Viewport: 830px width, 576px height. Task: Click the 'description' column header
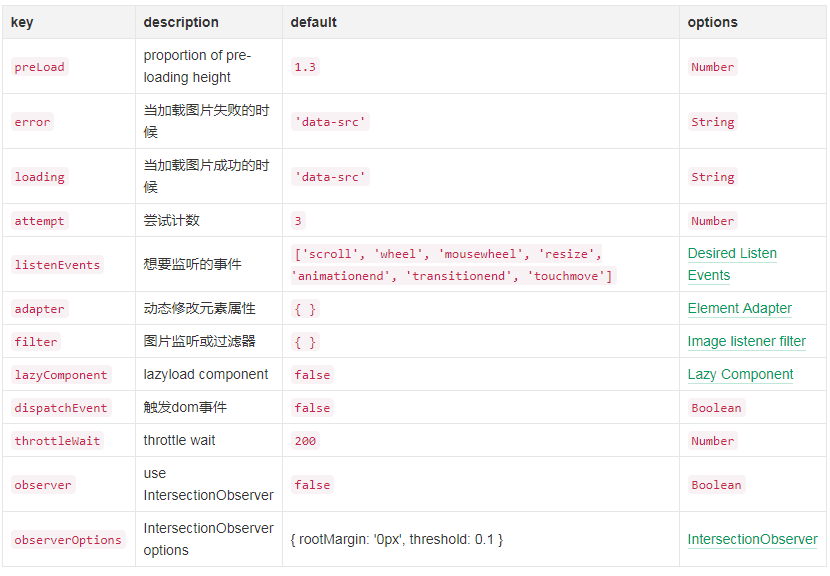point(181,22)
